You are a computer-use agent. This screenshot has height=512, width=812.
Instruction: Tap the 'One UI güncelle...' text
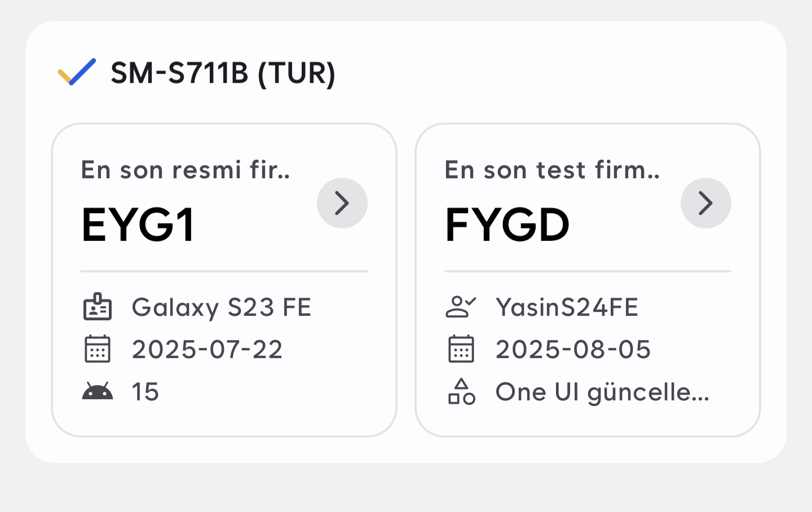tap(602, 392)
